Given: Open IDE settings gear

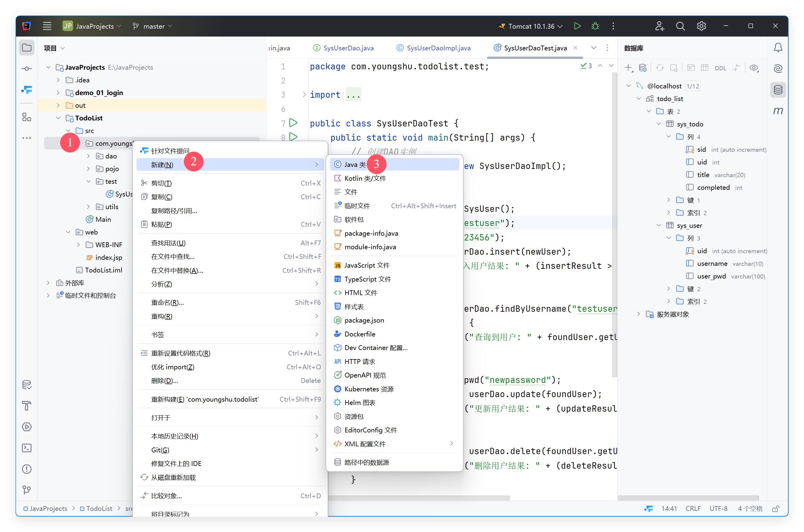Looking at the screenshot, I should [x=701, y=26].
